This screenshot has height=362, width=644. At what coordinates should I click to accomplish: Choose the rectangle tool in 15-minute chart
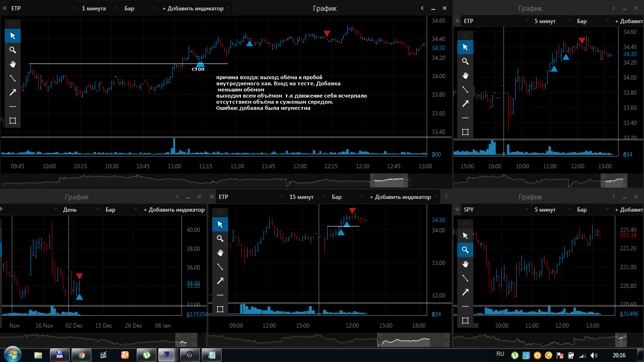pyautogui.click(x=220, y=309)
